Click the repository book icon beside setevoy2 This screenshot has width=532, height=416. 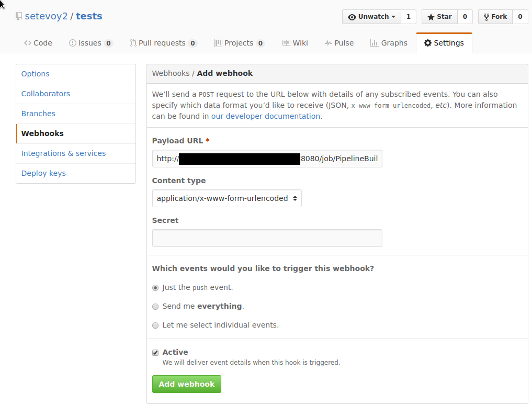pos(19,16)
